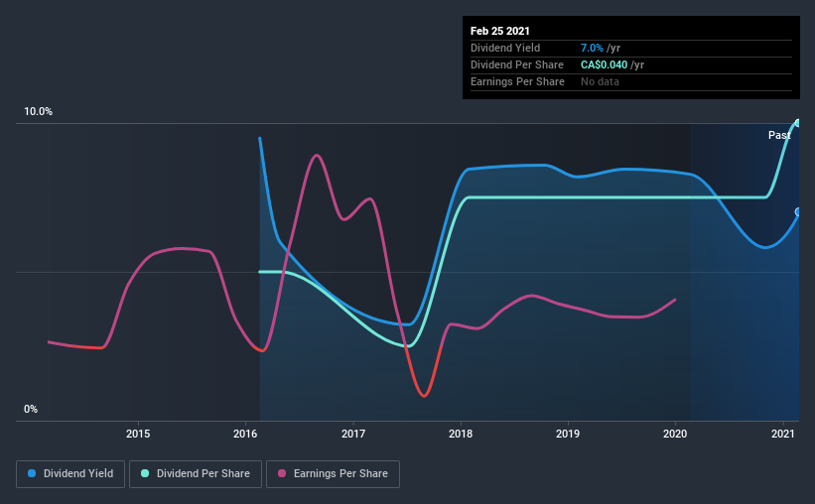Click the tooltip 'Dividend Yield' row label
Screen dimensions: 815x504
505,48
